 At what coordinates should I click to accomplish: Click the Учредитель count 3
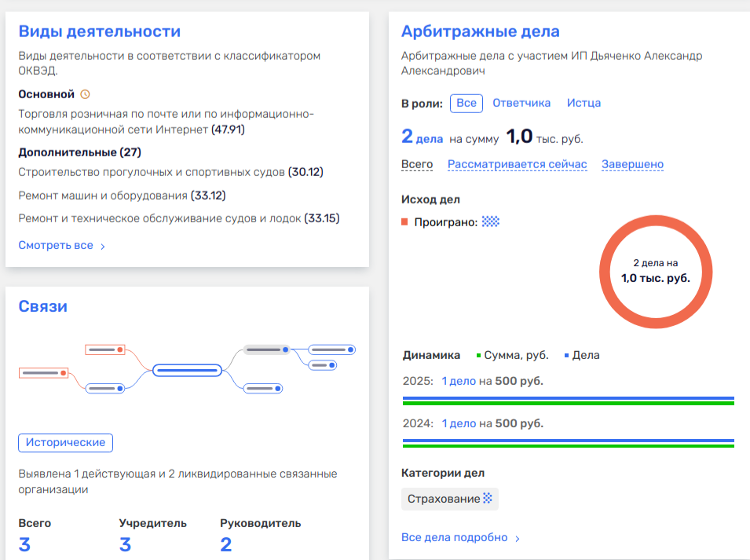coord(126,545)
